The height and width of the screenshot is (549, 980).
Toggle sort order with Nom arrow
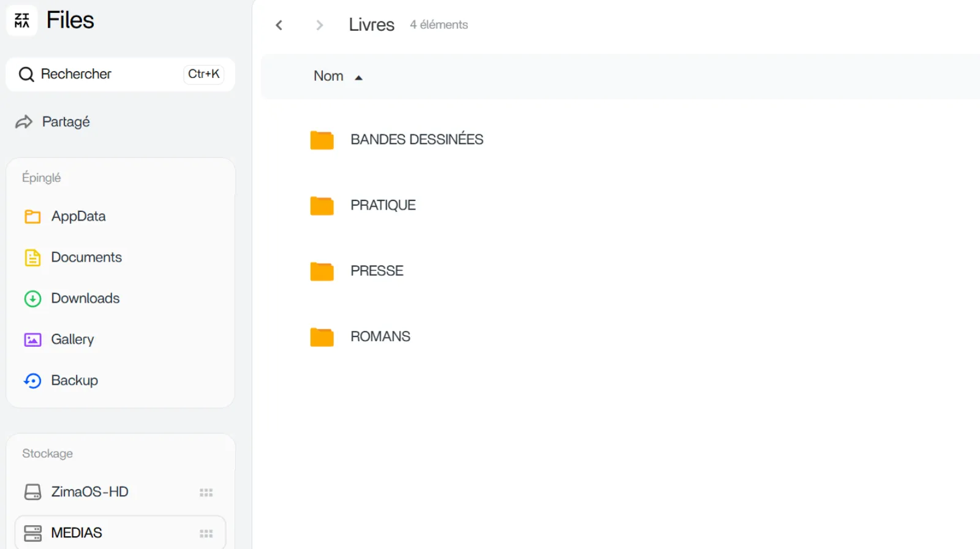[359, 77]
